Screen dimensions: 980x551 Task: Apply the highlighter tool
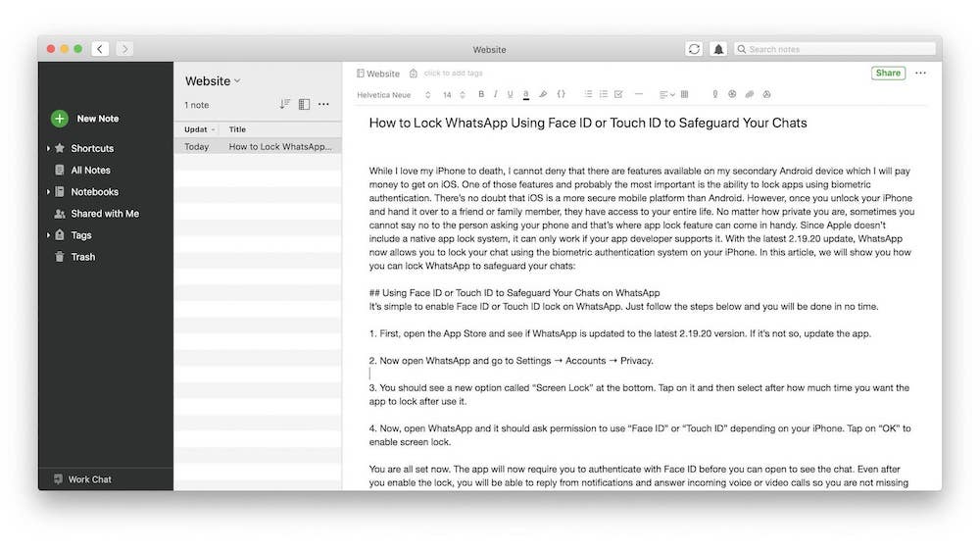coord(543,95)
